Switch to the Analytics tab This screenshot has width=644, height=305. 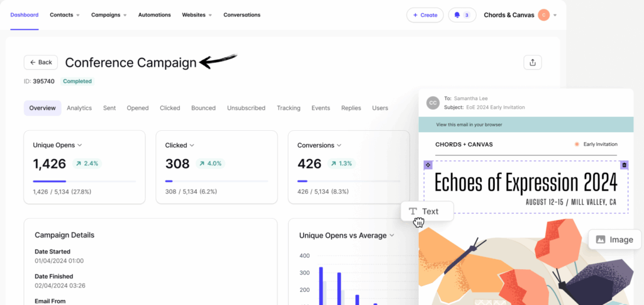point(79,108)
